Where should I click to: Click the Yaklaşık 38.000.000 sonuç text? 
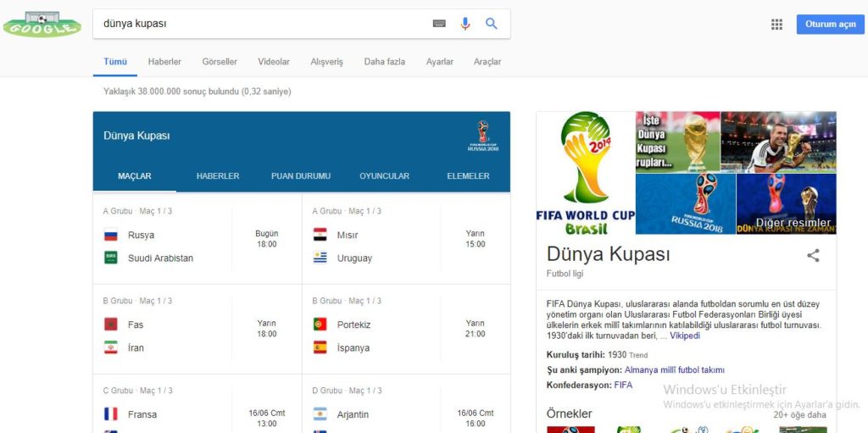pyautogui.click(x=197, y=92)
